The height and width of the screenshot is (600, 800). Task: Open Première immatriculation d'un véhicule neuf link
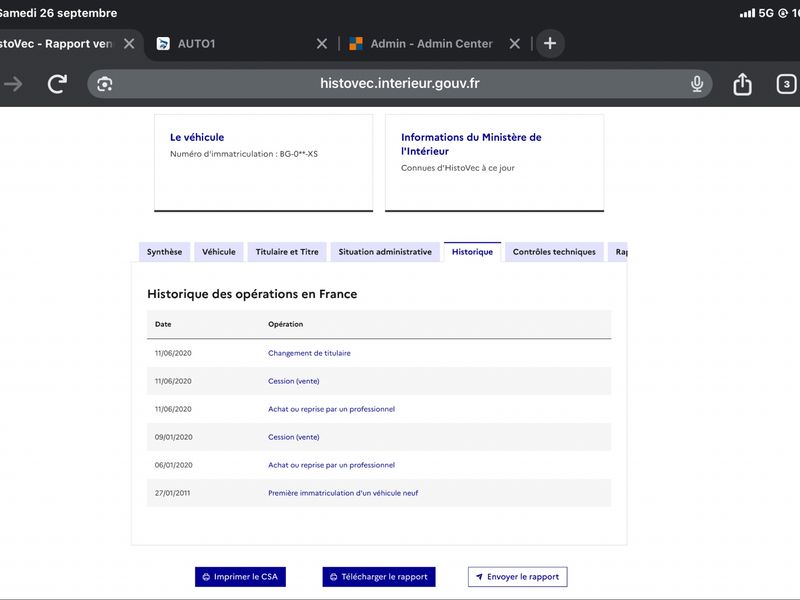[343, 493]
